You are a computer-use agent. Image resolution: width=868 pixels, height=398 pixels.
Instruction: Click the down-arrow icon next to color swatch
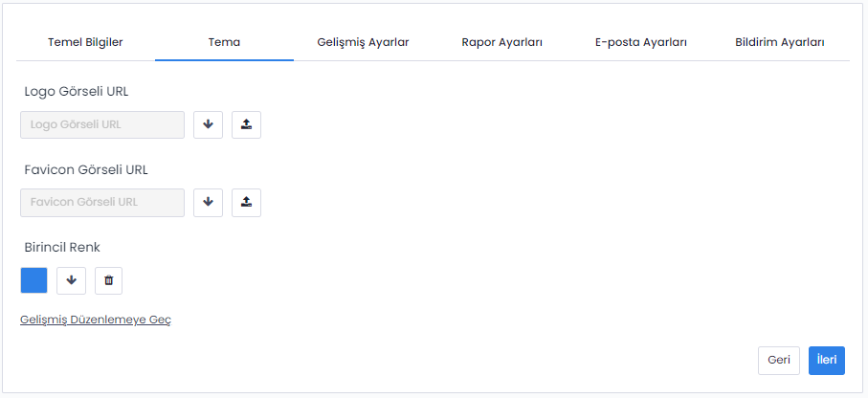(71, 280)
